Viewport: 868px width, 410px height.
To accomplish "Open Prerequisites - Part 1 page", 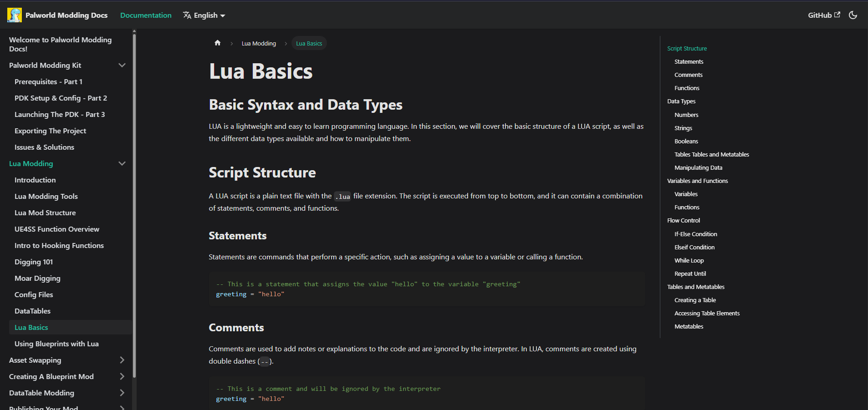I will coord(48,81).
